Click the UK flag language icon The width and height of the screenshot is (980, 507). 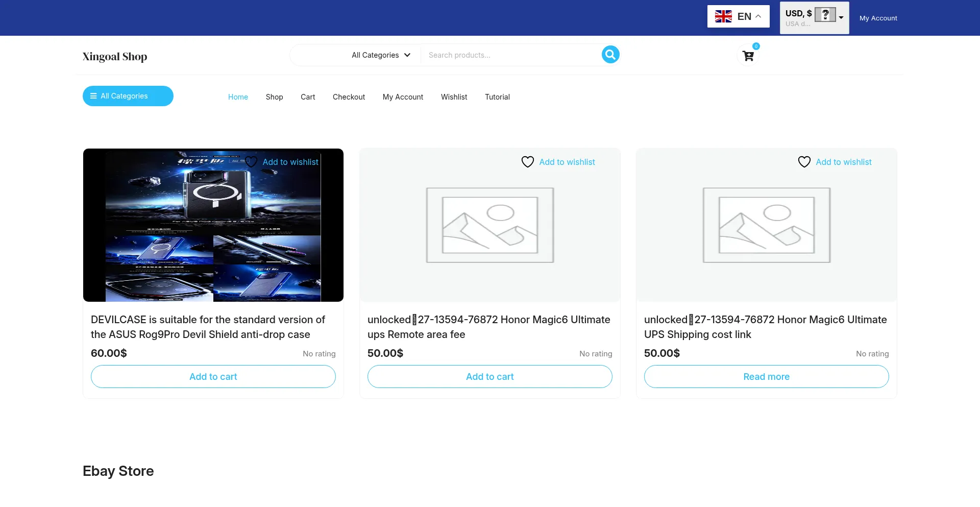723,17
